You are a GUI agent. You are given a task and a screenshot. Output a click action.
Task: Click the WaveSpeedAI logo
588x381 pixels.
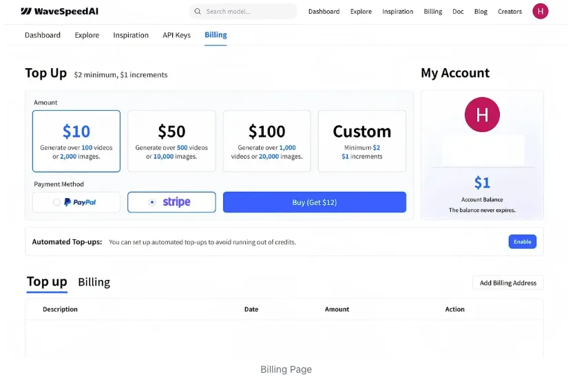(59, 11)
